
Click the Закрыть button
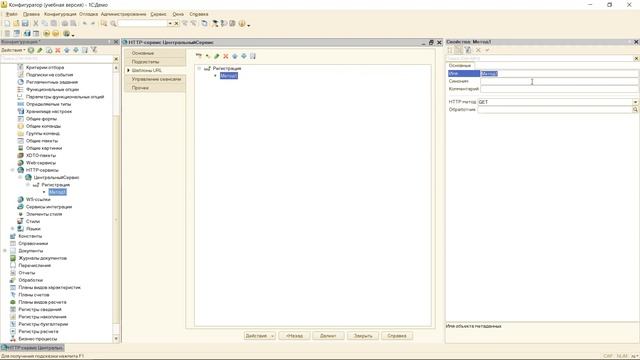point(363,336)
